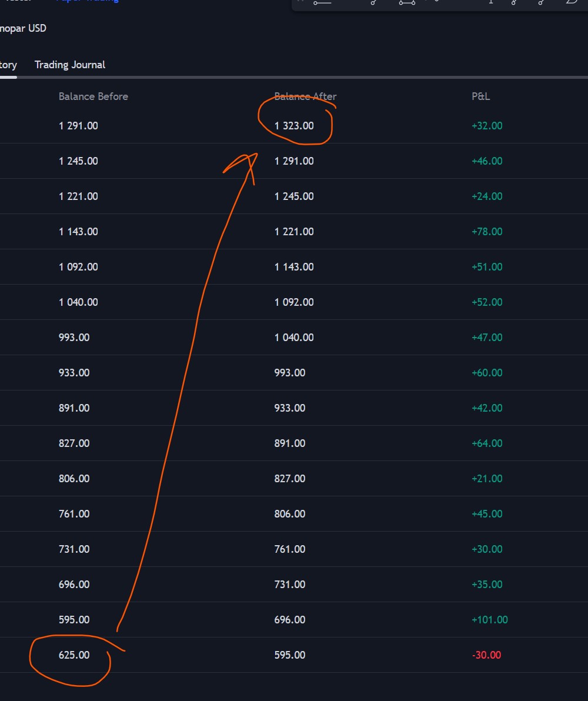This screenshot has width=588, height=701.
Task: Click 696.00 in Balance After column
Action: (x=290, y=620)
